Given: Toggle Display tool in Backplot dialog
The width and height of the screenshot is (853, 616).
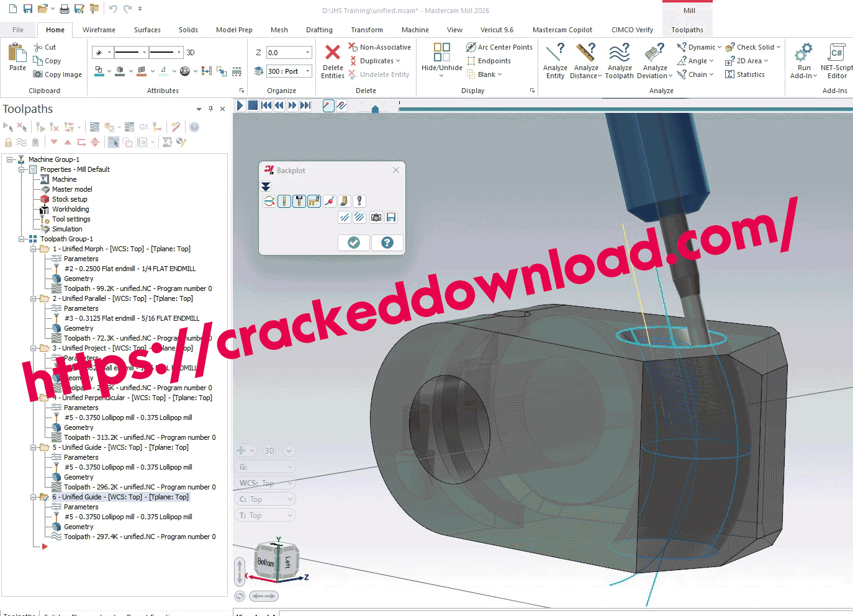Looking at the screenshot, I should point(284,201).
